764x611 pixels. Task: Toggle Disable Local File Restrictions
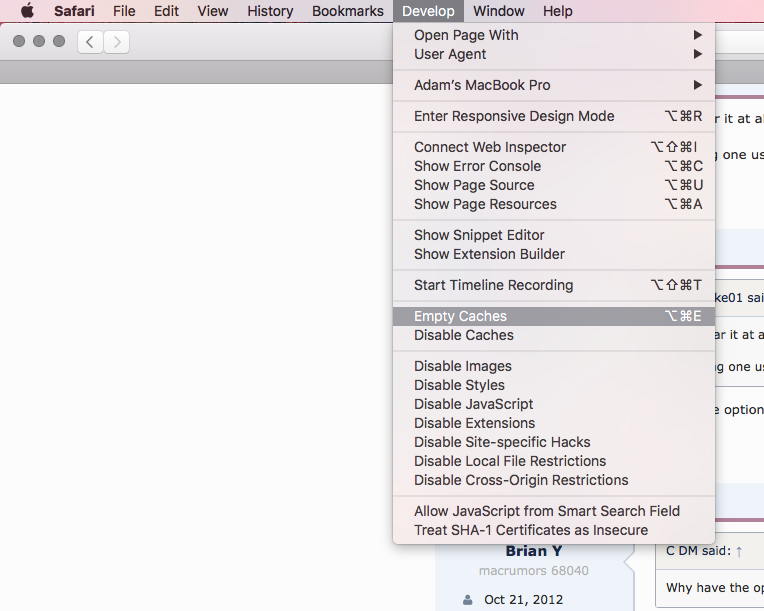(x=554, y=461)
